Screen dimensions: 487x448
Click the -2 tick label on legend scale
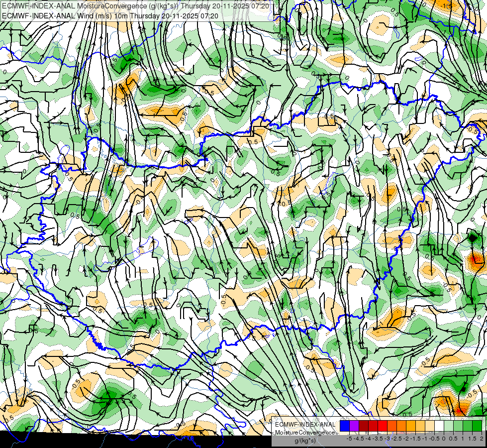[x=406, y=439]
